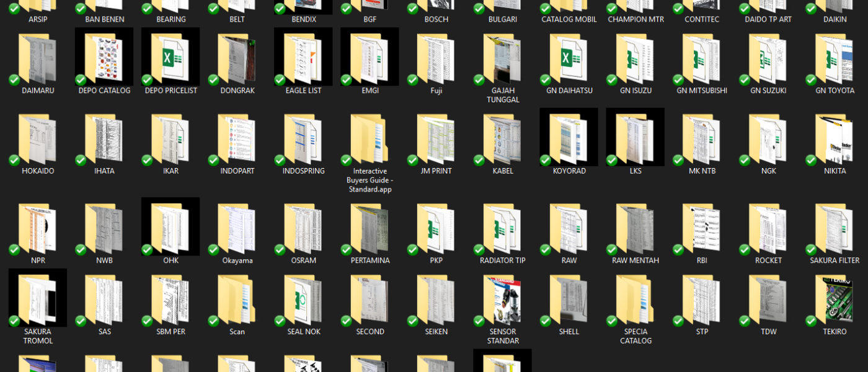Click the GN SUZUKI folder icon
Screen dimensions: 868x372
pos(768,60)
